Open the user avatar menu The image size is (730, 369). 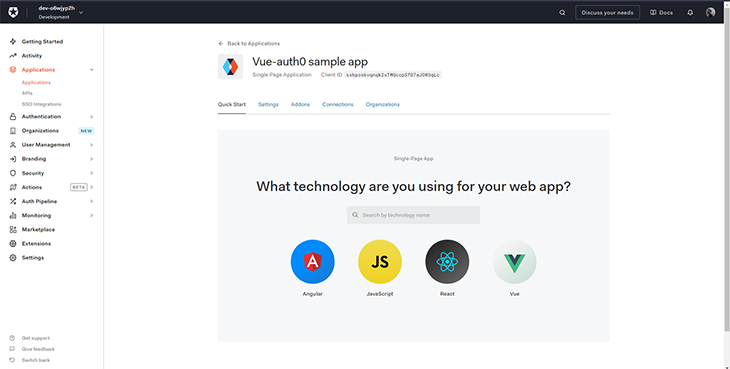[710, 13]
